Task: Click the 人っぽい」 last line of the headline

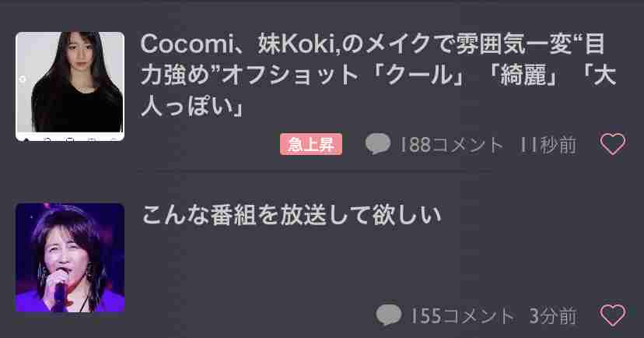Action: coord(192,107)
